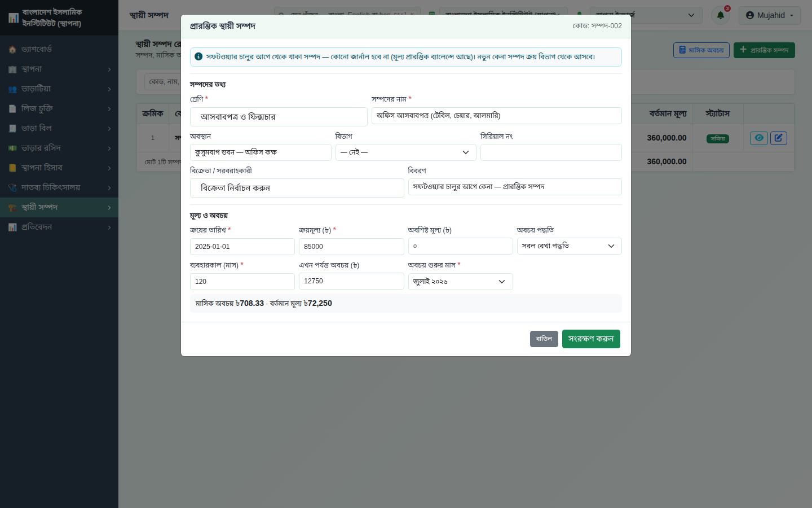Click the eye view icon in table row
The height and width of the screenshot is (508, 812).
[759, 138]
